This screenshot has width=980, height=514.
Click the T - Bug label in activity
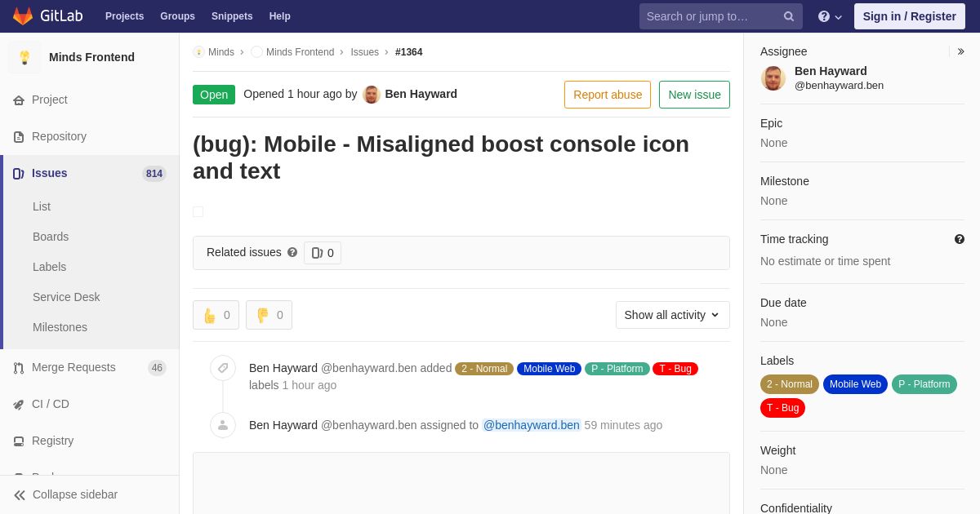click(675, 369)
